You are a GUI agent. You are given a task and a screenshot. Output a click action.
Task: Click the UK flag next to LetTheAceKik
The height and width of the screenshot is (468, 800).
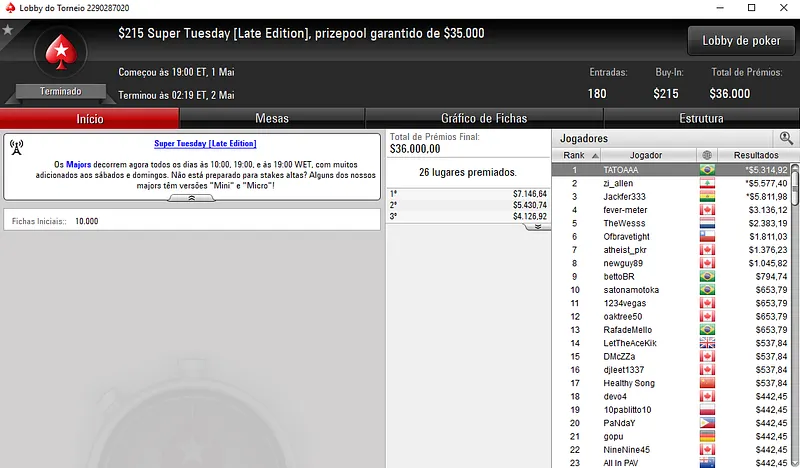707,343
